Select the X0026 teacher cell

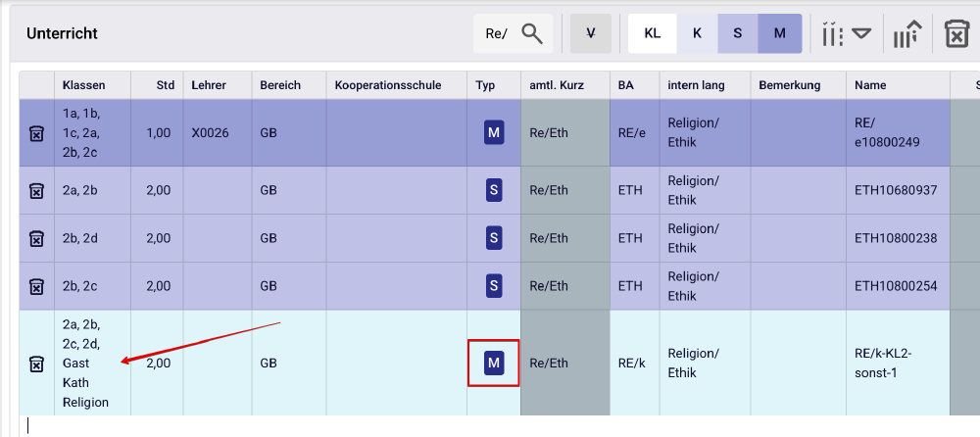pos(210,133)
